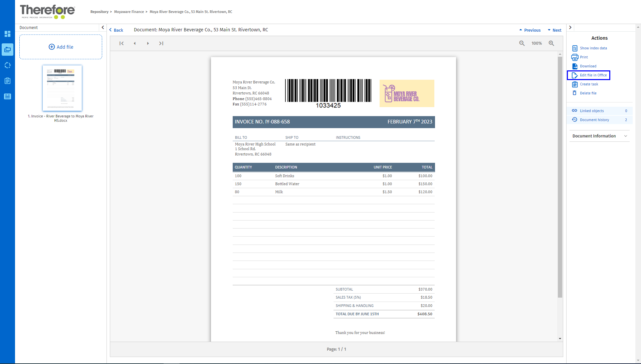Click the Delete file trash icon
641x364 pixels.
coord(575,93)
